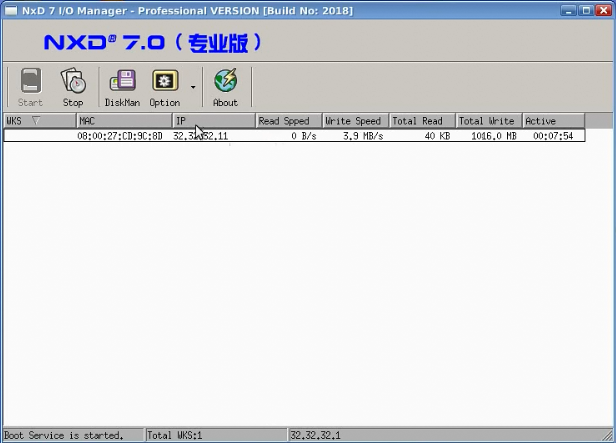Click the 40 KB total read value
616x443 pixels.
[437, 136]
